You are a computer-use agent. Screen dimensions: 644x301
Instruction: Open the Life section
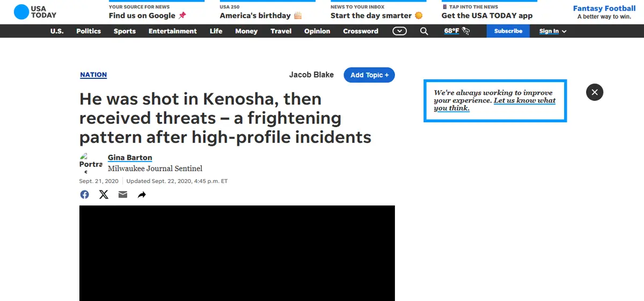tap(216, 31)
